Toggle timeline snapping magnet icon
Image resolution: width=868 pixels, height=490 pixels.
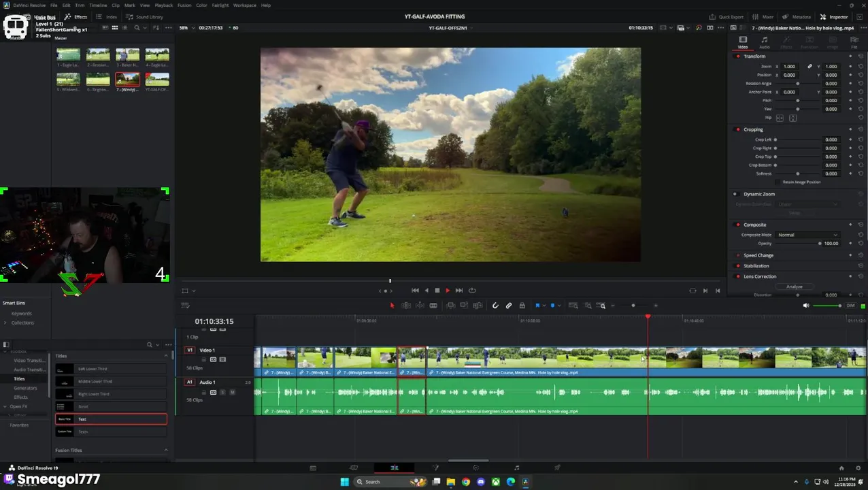[x=495, y=306]
